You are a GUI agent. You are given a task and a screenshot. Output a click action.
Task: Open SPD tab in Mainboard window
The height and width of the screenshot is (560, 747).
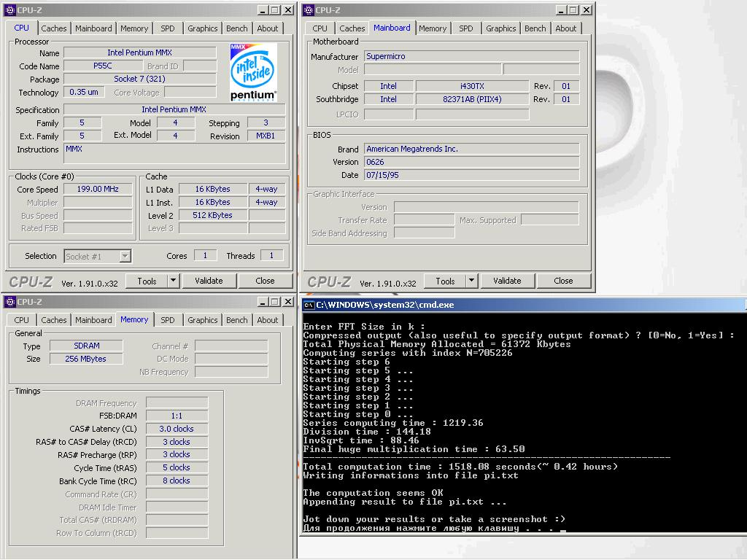tap(466, 28)
